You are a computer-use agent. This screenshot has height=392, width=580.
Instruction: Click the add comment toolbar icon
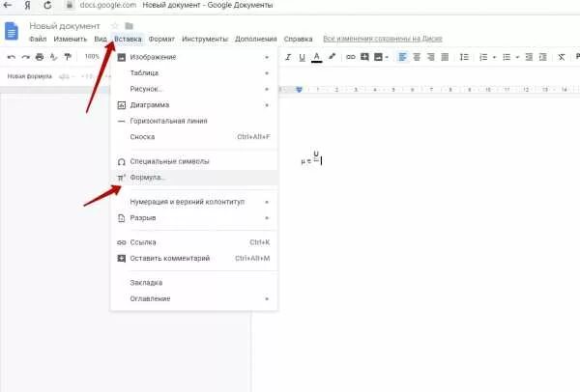pos(364,57)
